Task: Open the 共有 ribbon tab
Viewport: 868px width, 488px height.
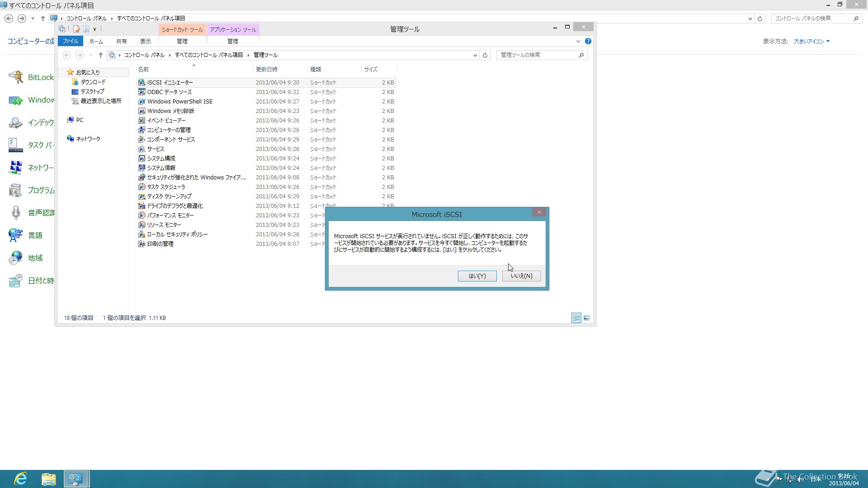Action: click(121, 41)
